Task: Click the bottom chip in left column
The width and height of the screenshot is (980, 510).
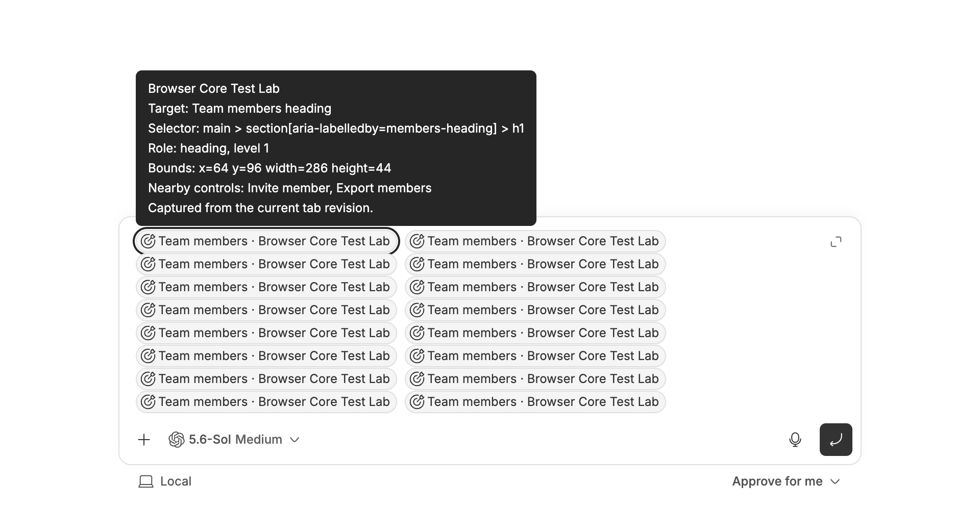Action: pos(266,402)
